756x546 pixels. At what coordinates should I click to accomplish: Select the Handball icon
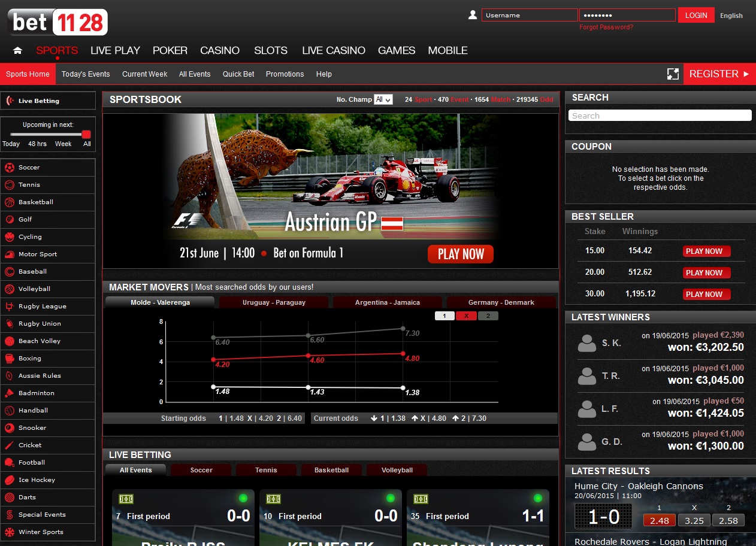[9, 411]
